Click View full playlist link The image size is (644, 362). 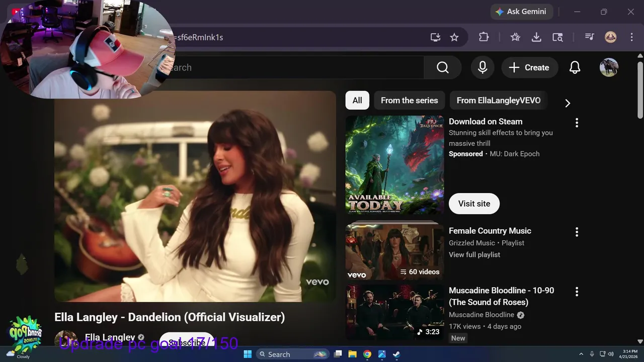point(474,255)
